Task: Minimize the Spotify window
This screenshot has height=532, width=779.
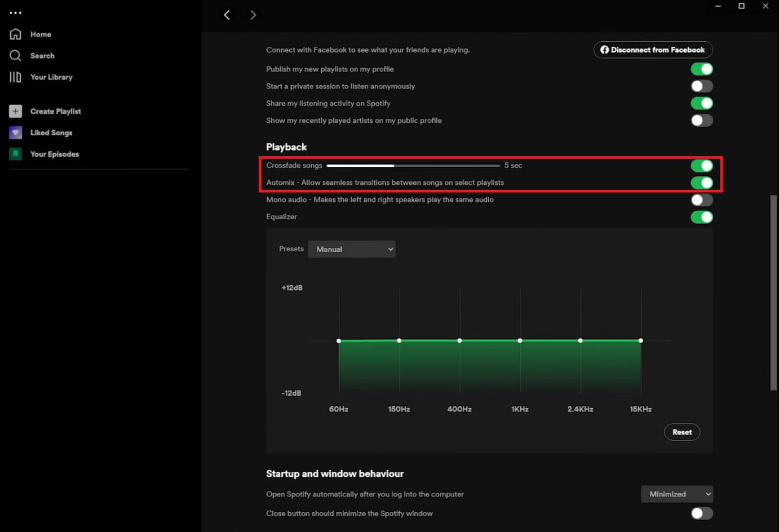Action: [x=718, y=6]
